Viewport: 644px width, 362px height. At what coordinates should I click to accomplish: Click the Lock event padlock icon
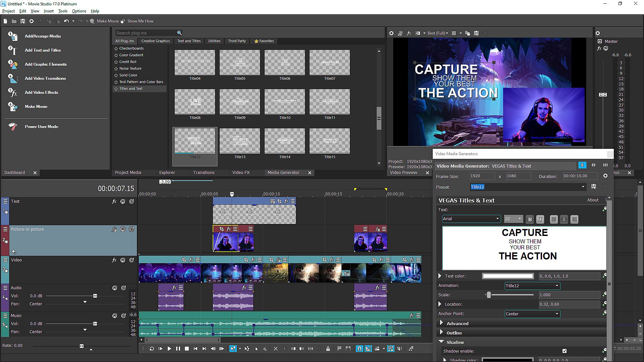(x=328, y=349)
